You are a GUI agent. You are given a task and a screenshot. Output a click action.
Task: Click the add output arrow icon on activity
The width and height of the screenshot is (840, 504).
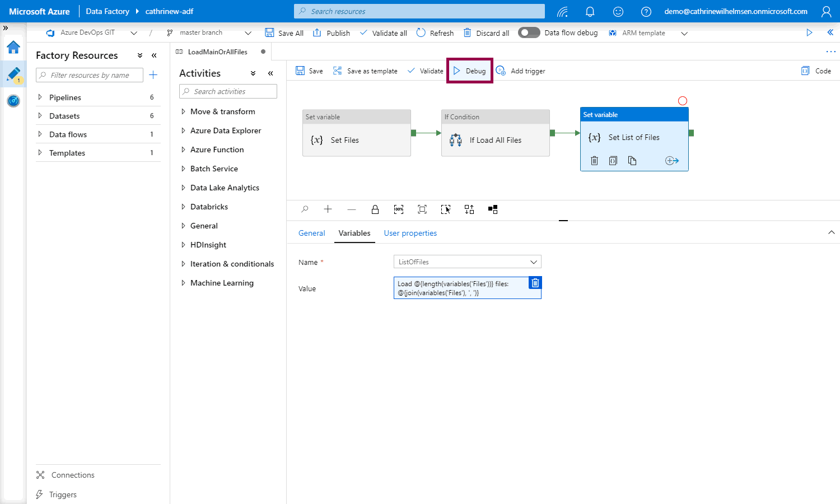pyautogui.click(x=672, y=161)
